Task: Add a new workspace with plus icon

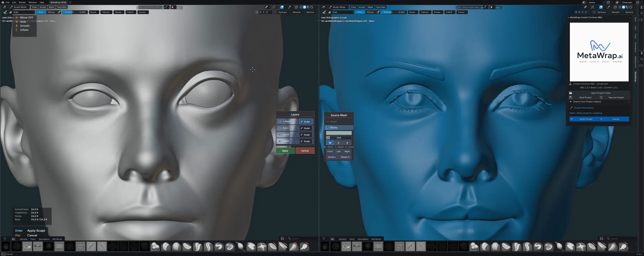Action: click(70, 2)
